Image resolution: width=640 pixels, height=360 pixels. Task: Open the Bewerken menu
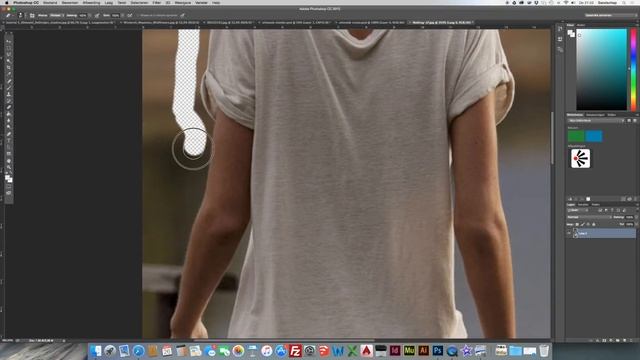[70, 2]
